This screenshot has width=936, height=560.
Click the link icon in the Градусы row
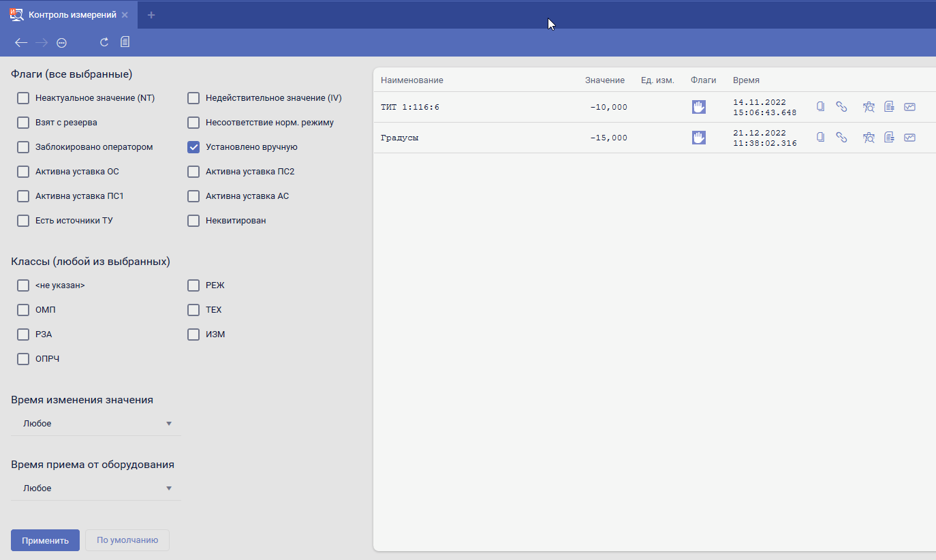(841, 138)
